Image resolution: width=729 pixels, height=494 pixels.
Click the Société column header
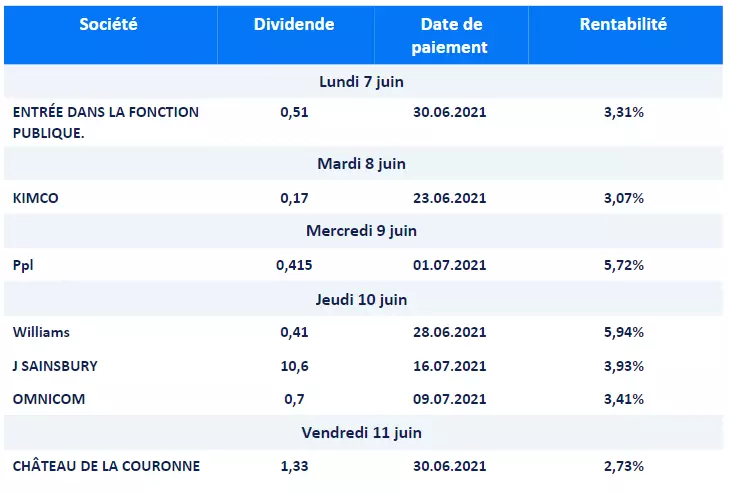pyautogui.click(x=110, y=35)
